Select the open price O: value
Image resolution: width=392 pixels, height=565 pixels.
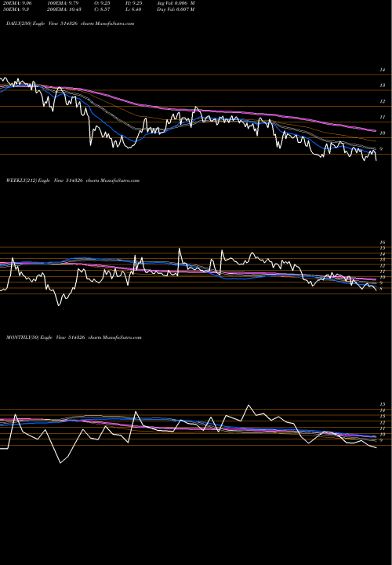point(102,3)
